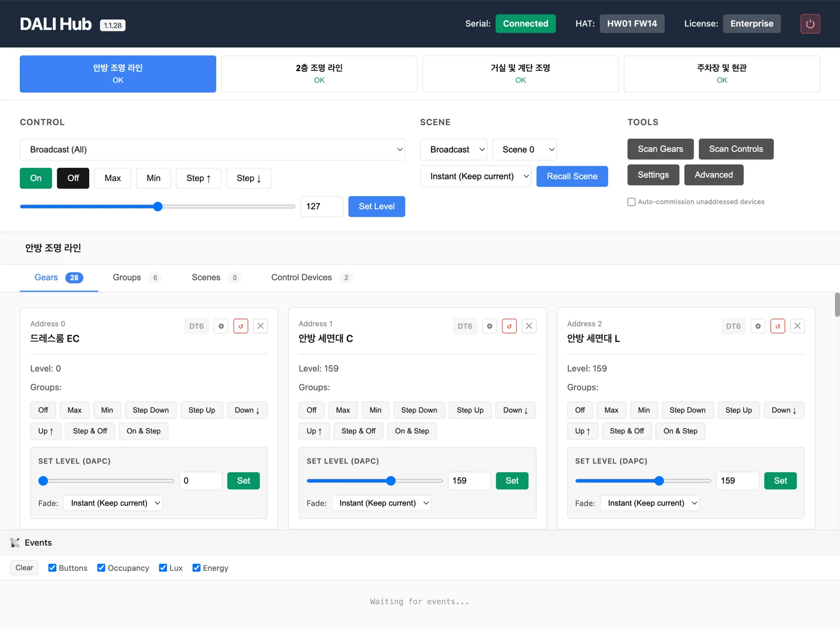Open gear settings for Address 0 card

[221, 326]
